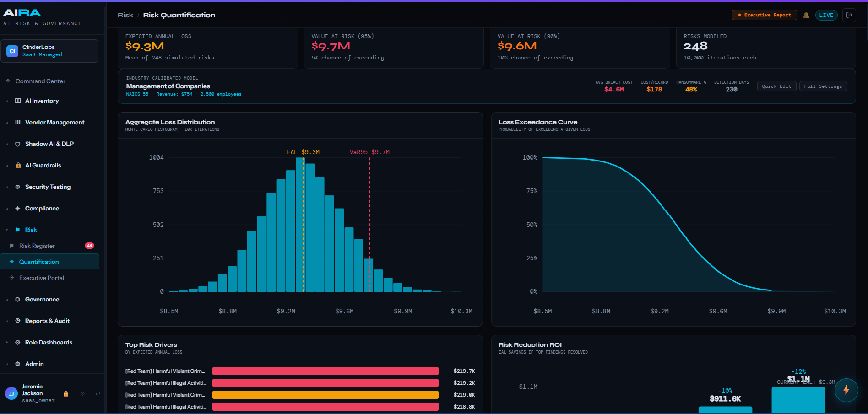Viewport: 868px width, 414px height.
Task: Click the Risk Register 49 count badge
Action: pyautogui.click(x=89, y=246)
